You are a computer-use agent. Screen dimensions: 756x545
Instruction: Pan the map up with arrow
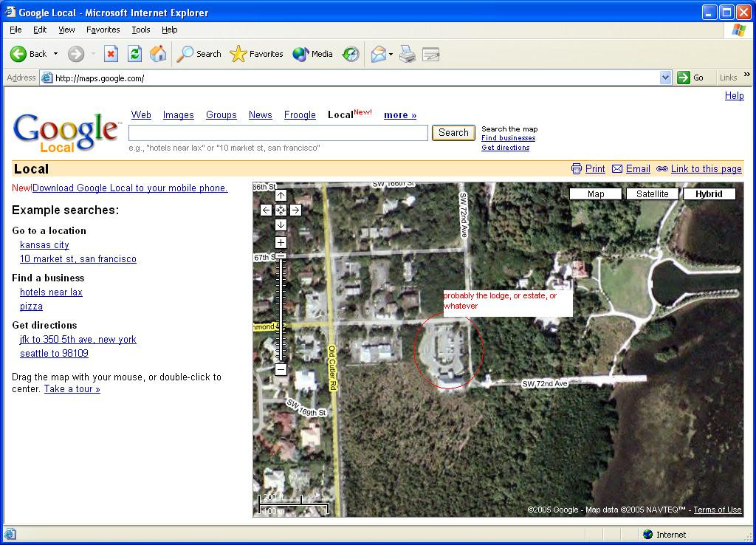281,196
